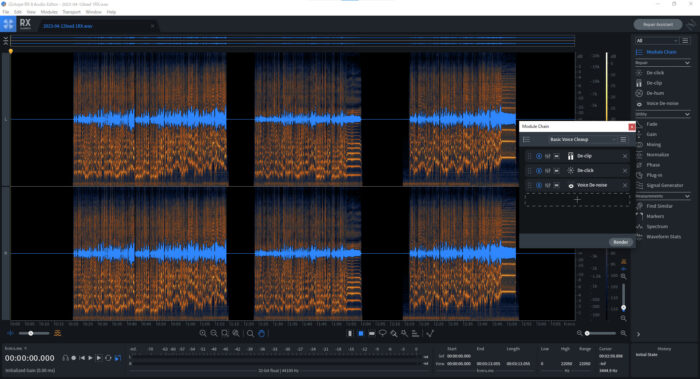Click the record button in transport
Image resolution: width=700 pixels, height=379 pixels.
point(74,358)
